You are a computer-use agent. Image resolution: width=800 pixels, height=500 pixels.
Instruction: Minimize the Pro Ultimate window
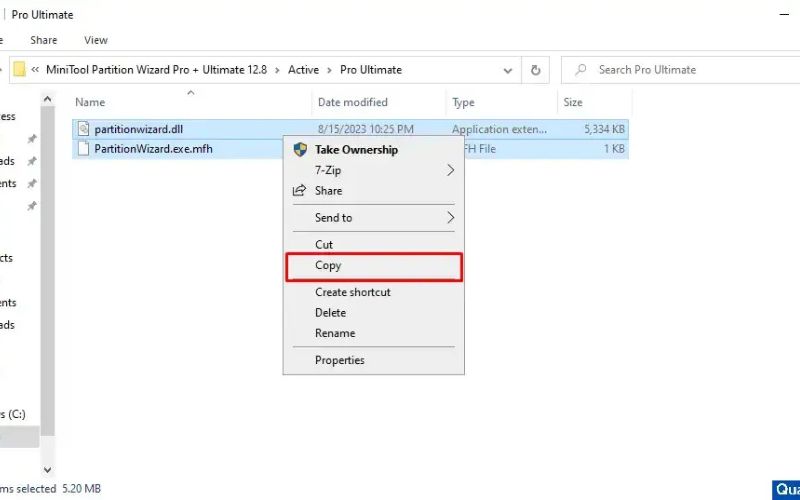pyautogui.click(x=785, y=15)
